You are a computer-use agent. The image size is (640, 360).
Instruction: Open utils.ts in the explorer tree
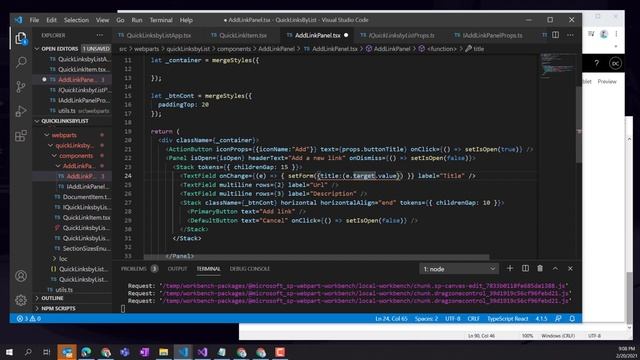coord(64,289)
